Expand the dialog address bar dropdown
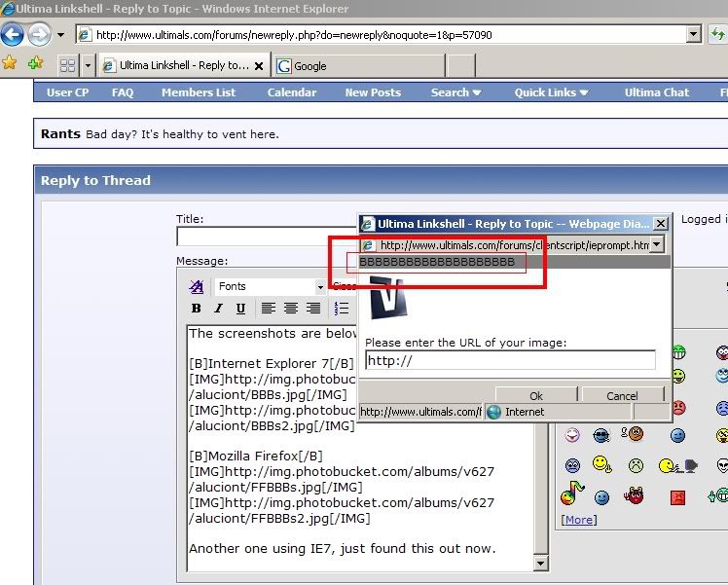This screenshot has height=585, width=728. coord(657,244)
